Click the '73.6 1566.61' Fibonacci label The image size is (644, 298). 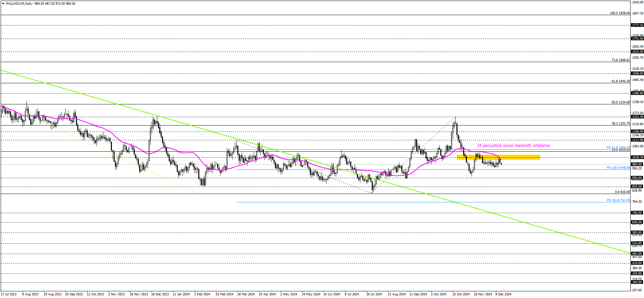pos(620,60)
